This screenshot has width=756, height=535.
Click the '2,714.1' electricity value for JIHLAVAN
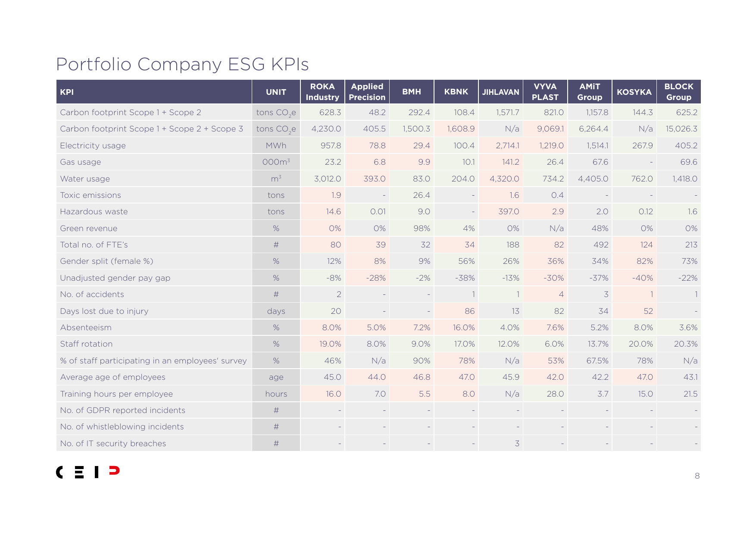507,146
